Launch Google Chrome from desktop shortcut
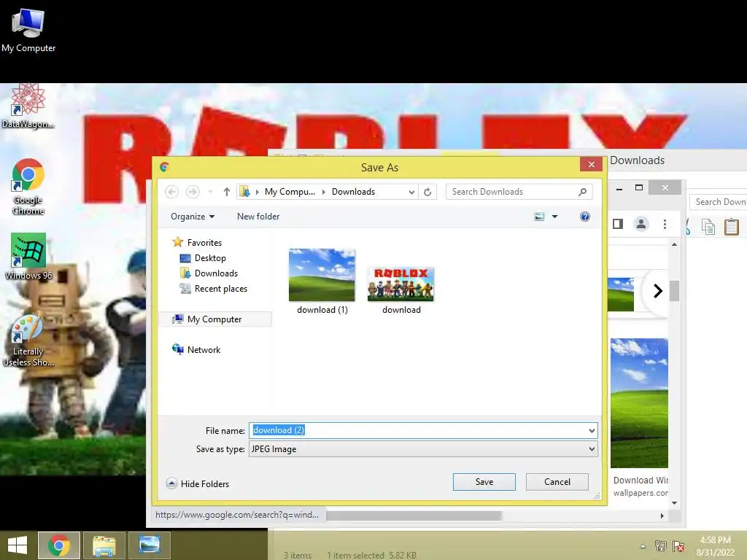The width and height of the screenshot is (747, 560). coord(28,186)
